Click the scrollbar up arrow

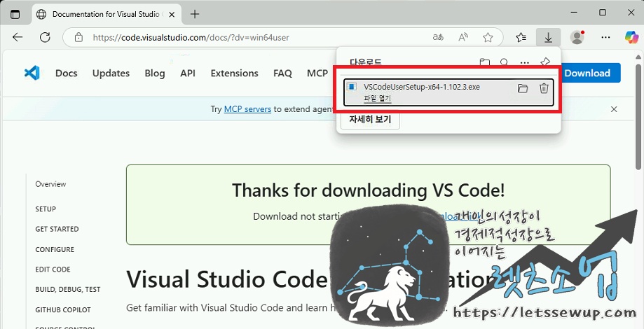(x=638, y=57)
